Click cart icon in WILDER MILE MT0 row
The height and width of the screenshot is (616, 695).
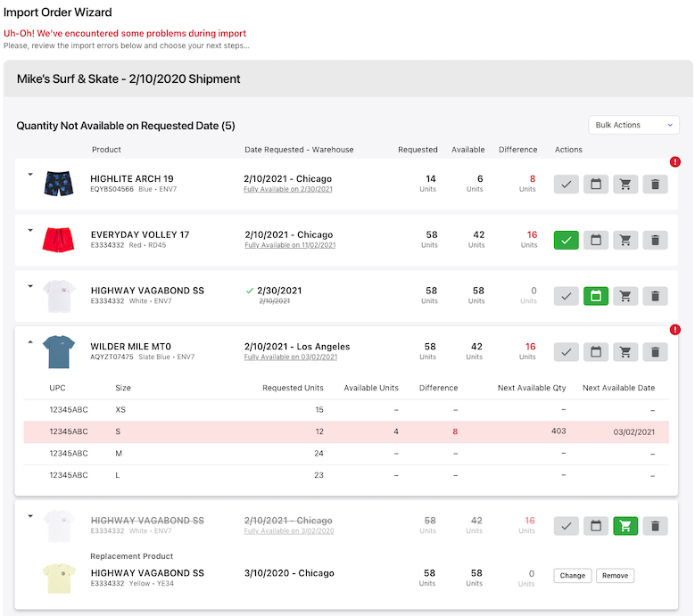[625, 351]
